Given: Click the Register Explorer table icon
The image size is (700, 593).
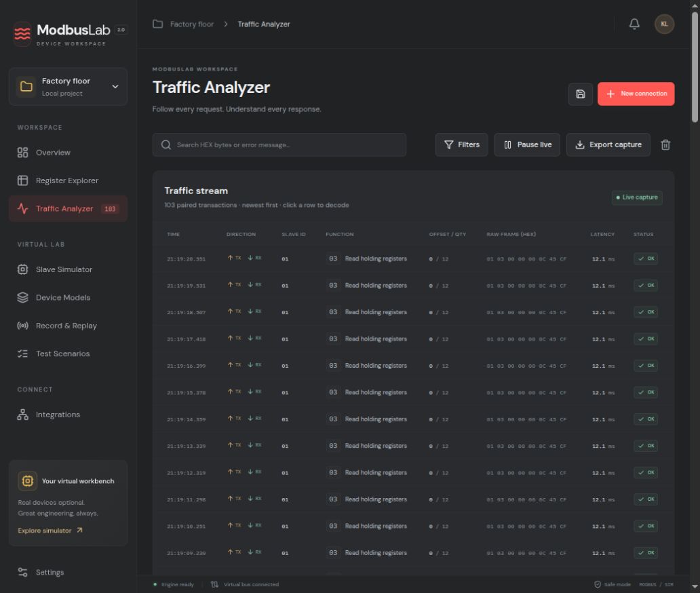Looking at the screenshot, I should click(x=23, y=180).
